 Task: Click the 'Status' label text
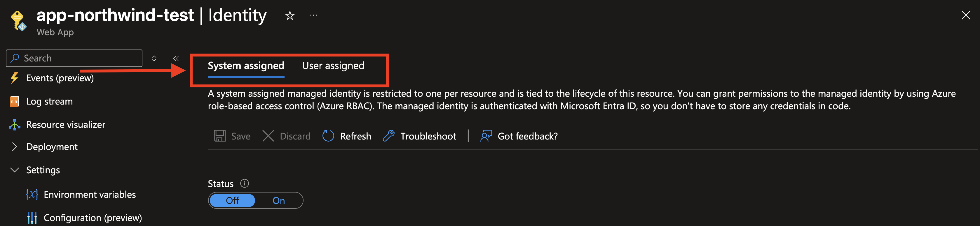[221, 184]
